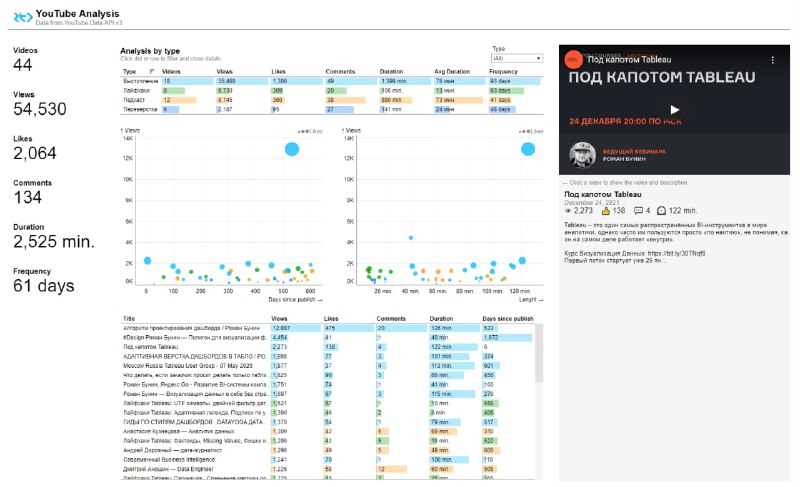The height and width of the screenshot is (487, 800).
Task: Click the Days since publish column header
Action: (x=508, y=318)
